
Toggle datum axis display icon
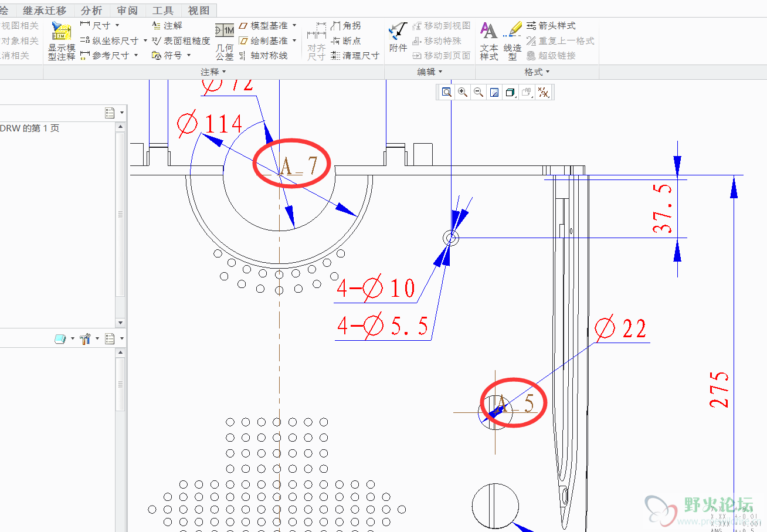tap(543, 92)
